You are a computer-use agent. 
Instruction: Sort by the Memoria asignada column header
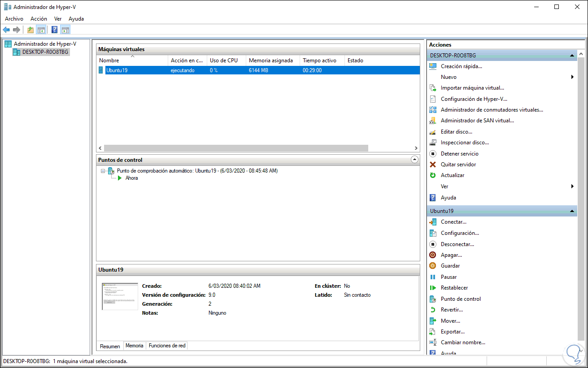pyautogui.click(x=272, y=60)
